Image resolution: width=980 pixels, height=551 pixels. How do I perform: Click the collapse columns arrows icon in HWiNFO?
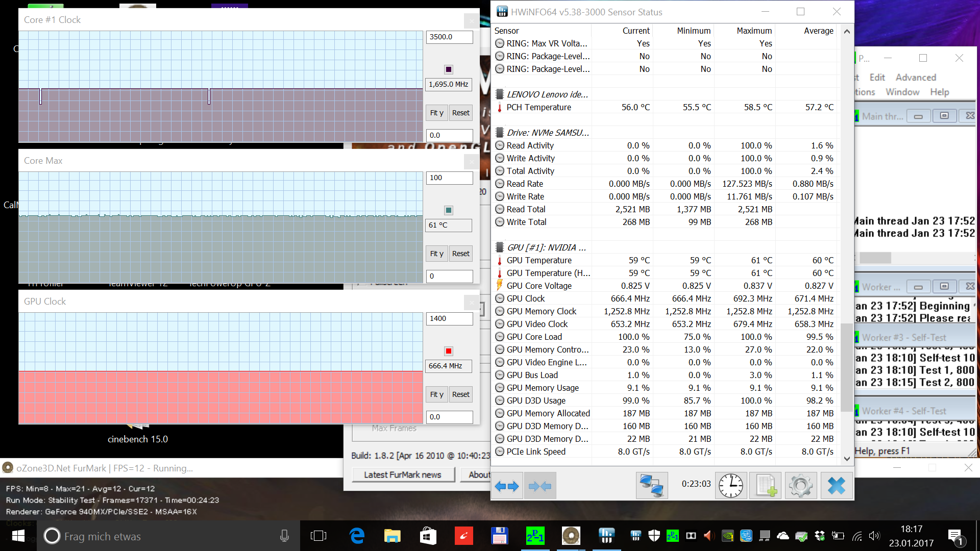[x=540, y=486]
